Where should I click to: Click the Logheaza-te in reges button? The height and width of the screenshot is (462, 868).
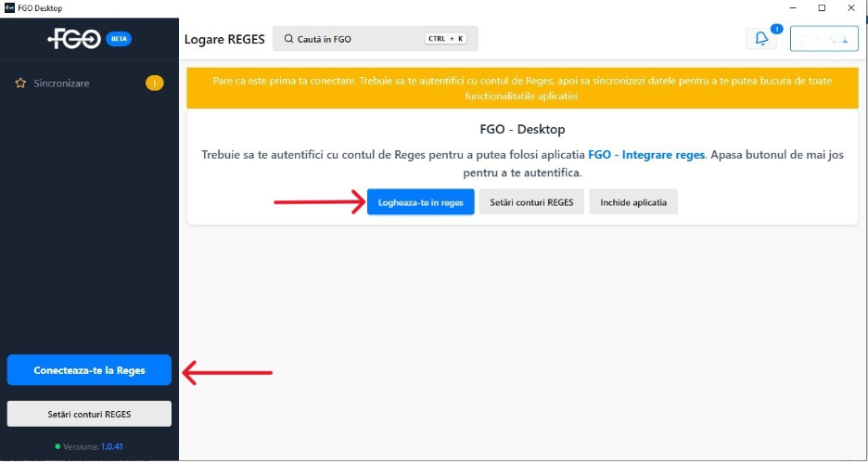point(421,202)
